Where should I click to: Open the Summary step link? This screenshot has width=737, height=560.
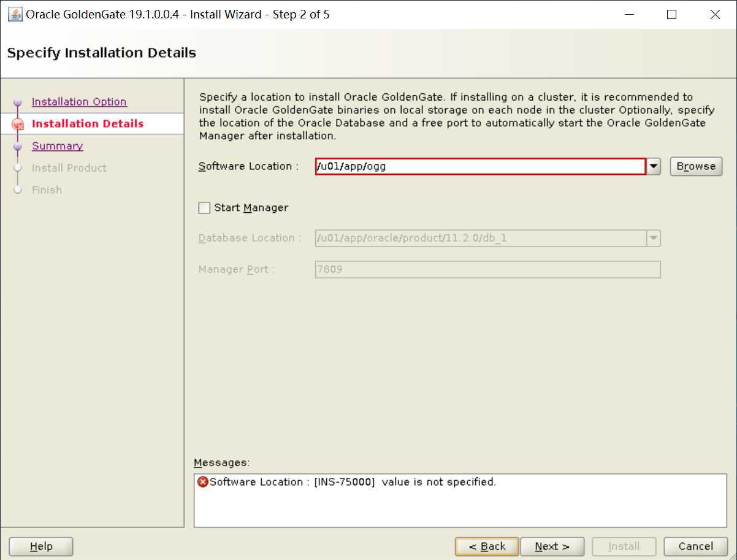point(57,146)
